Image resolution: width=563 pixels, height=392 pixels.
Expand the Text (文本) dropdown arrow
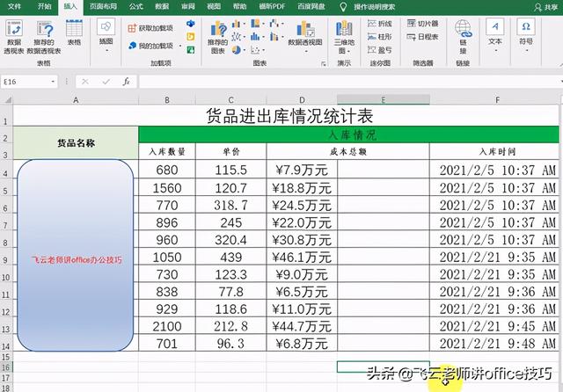click(495, 51)
